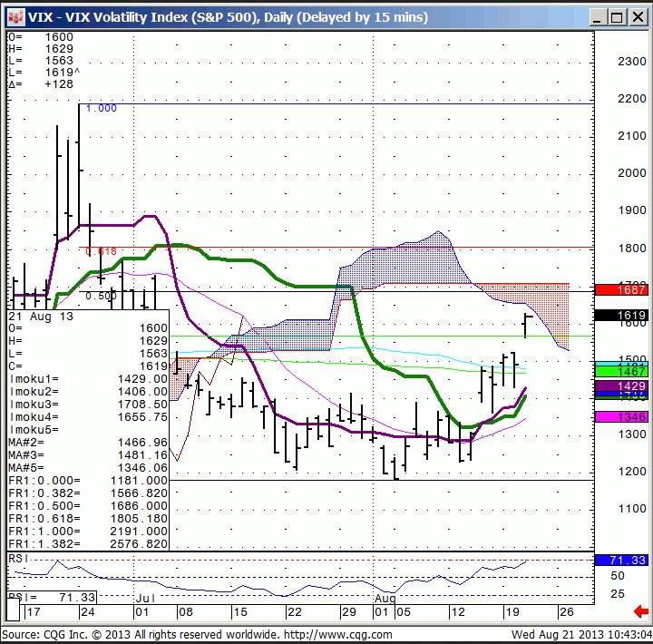Click the FR1:1.000= 2191.000 row
The height and width of the screenshot is (644, 653).
coord(88,532)
